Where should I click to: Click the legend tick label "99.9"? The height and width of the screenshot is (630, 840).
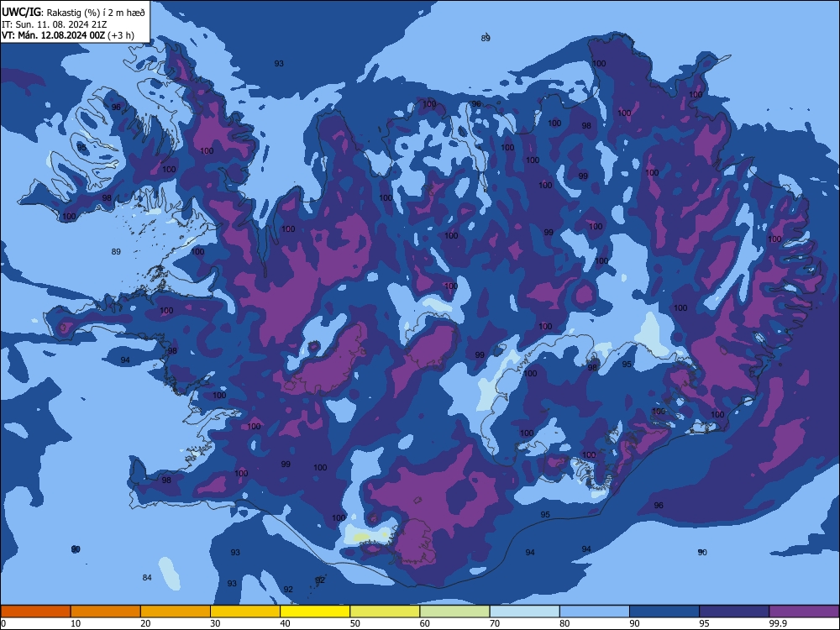[x=777, y=623]
